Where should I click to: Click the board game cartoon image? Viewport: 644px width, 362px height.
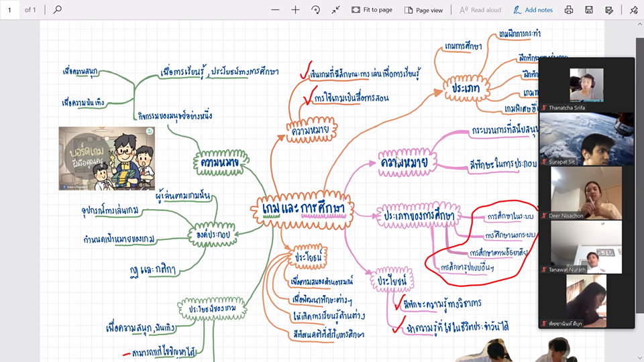coord(106,158)
